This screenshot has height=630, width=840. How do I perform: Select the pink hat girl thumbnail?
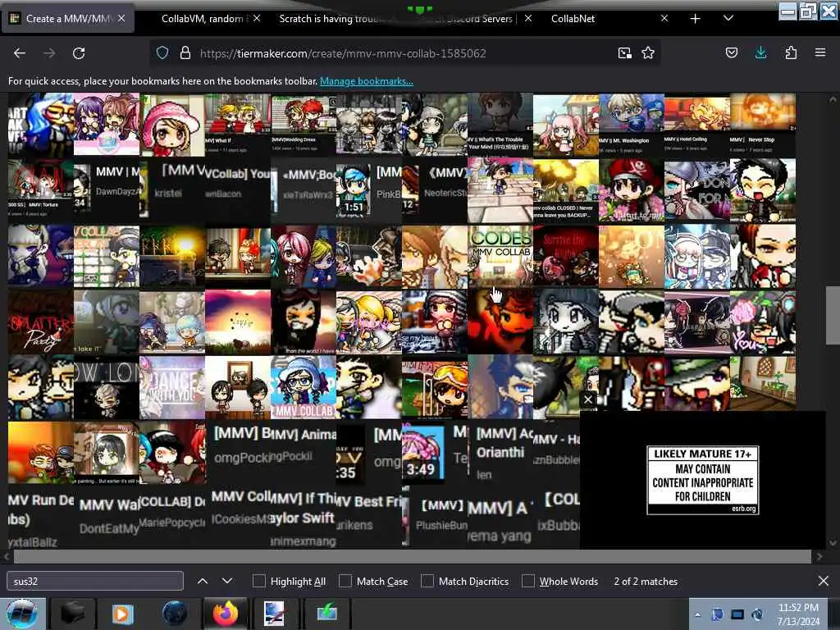(x=172, y=125)
